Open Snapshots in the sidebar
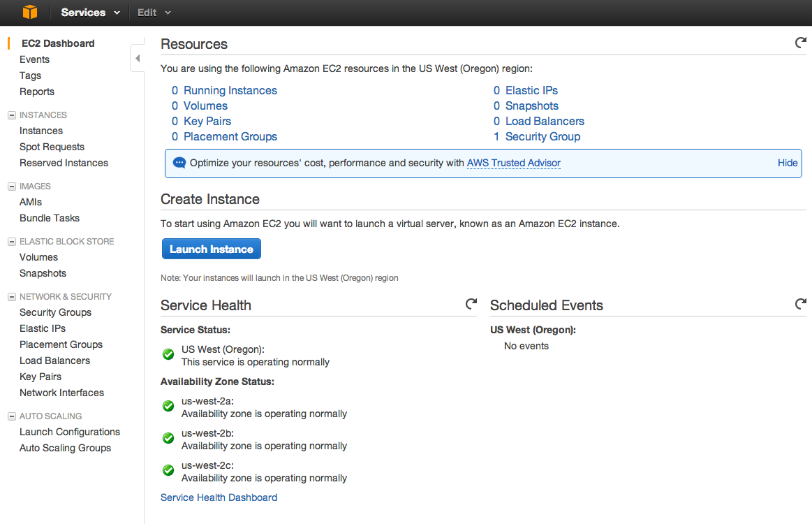This screenshot has width=812, height=524. (43, 274)
